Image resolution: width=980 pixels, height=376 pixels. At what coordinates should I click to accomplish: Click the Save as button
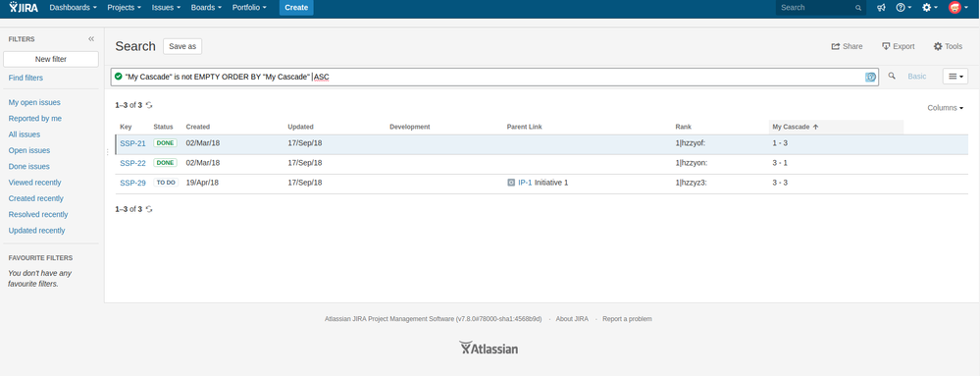(x=182, y=46)
